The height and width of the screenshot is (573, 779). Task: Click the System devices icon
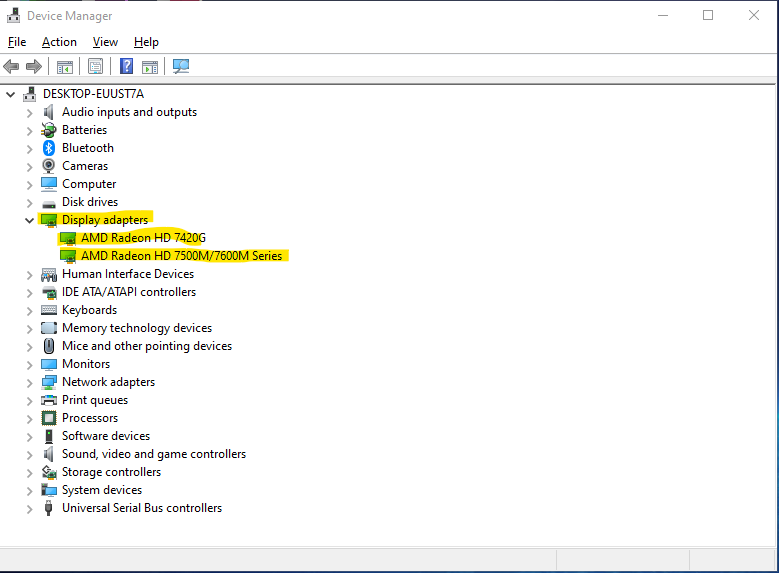(x=49, y=491)
